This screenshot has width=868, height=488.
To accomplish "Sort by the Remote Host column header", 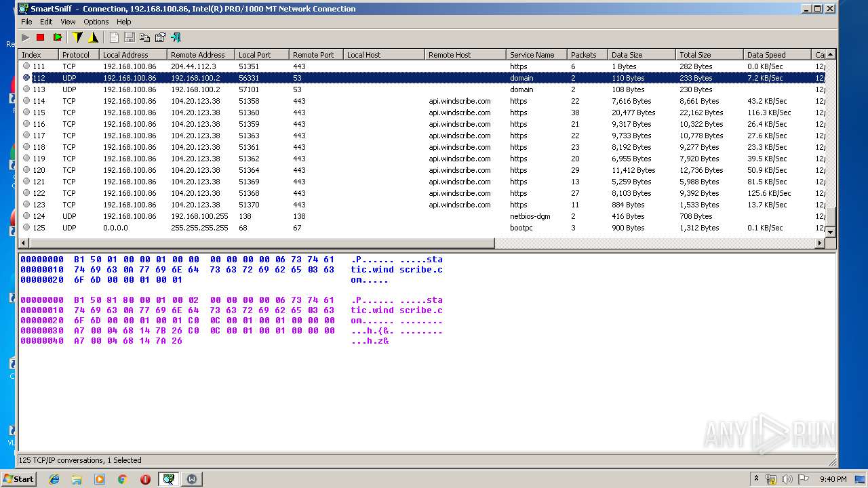I will coord(465,55).
